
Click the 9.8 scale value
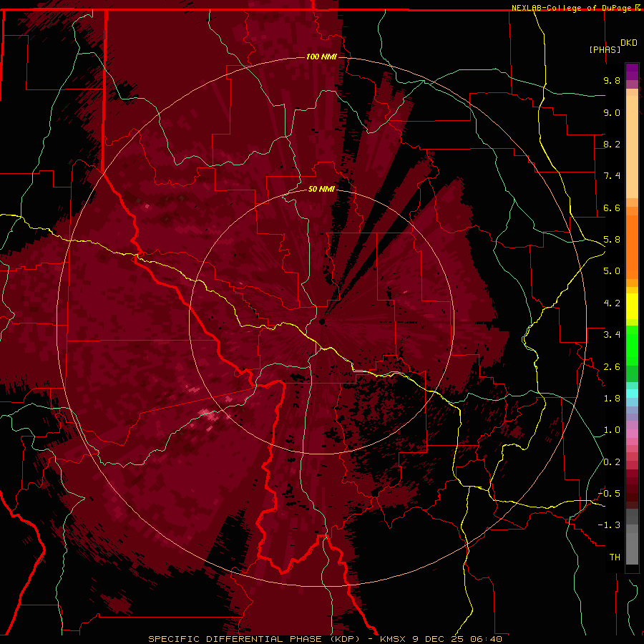[x=612, y=80]
